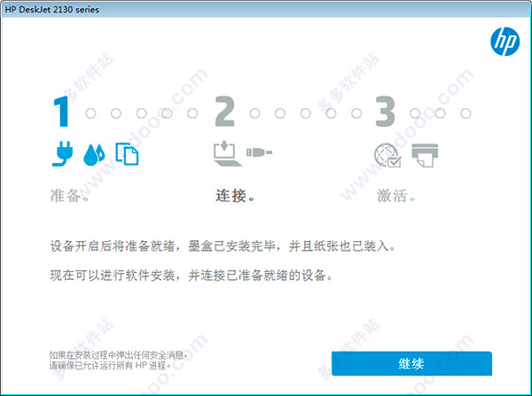This screenshot has height=396, width=532.
Task: Click the globe checkmark icon under step 3
Action: (x=387, y=155)
